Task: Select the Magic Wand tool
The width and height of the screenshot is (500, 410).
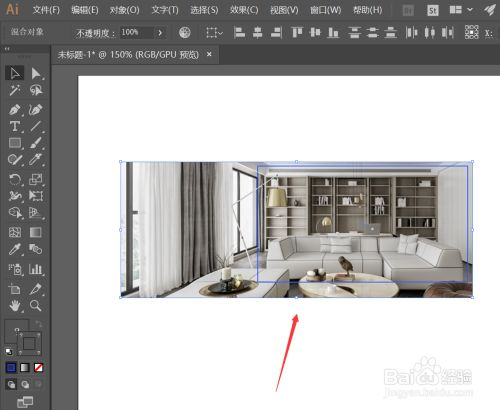Action: point(15,90)
